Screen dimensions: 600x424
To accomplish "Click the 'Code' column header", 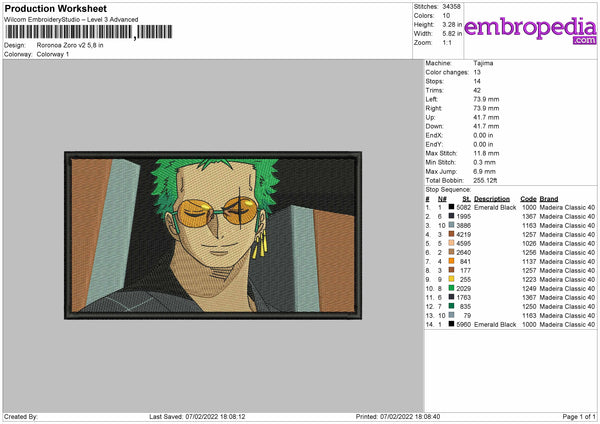I will (x=528, y=199).
